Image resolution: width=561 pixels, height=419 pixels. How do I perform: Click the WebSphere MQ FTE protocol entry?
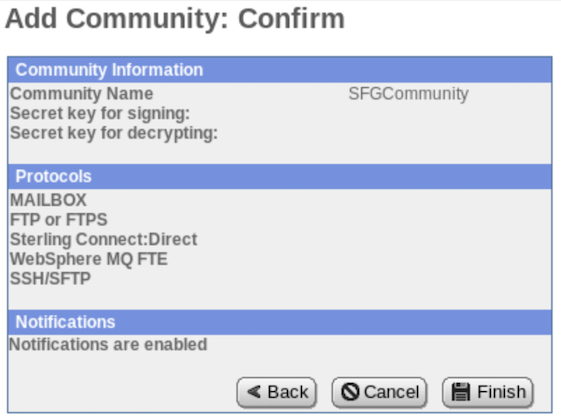89,259
